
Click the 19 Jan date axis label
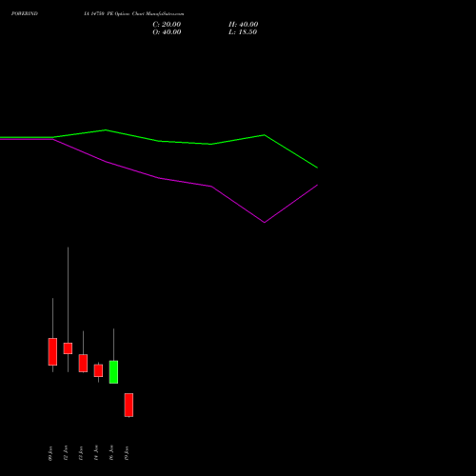pyautogui.click(x=127, y=453)
